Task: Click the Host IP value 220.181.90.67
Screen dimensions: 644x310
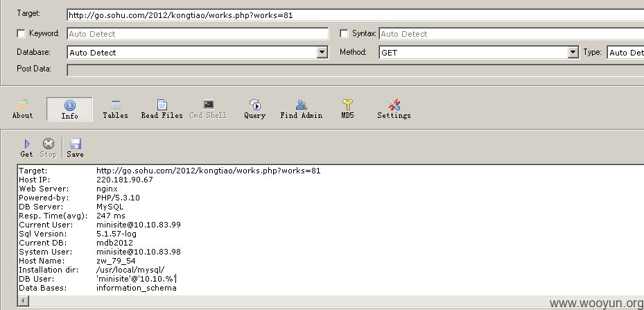Action: click(125, 180)
